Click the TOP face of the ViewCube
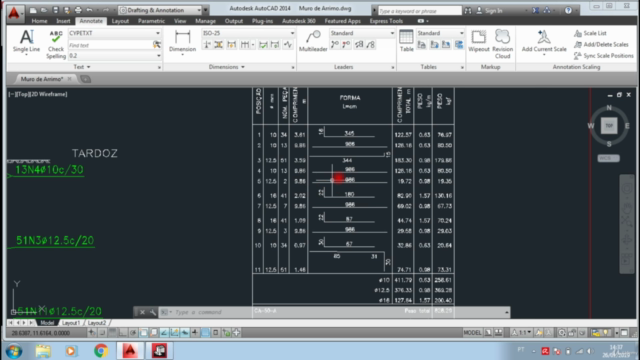The height and width of the screenshot is (360, 640). coord(609,125)
